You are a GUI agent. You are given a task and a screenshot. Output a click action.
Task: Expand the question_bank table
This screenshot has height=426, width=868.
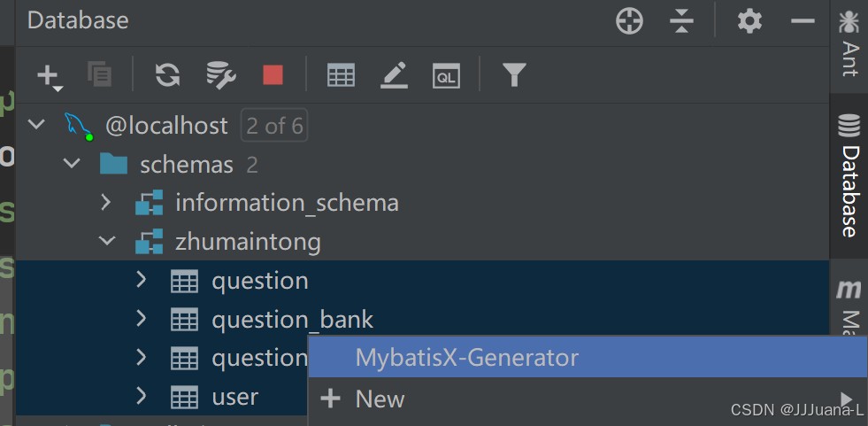coord(142,319)
